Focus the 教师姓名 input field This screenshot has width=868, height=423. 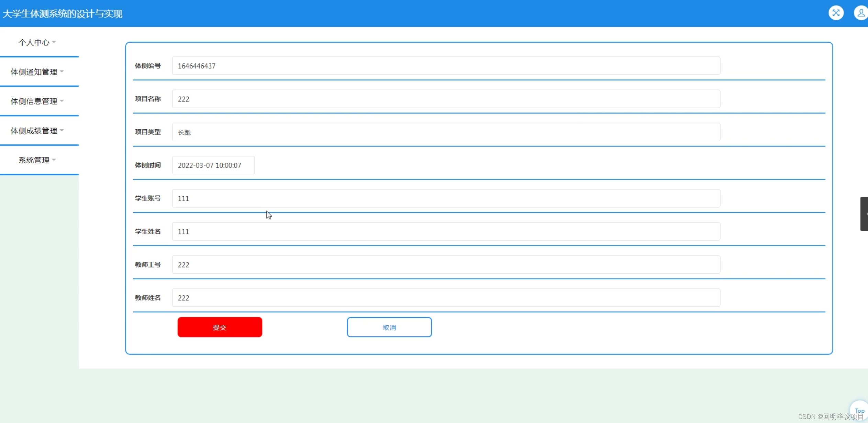coord(446,298)
